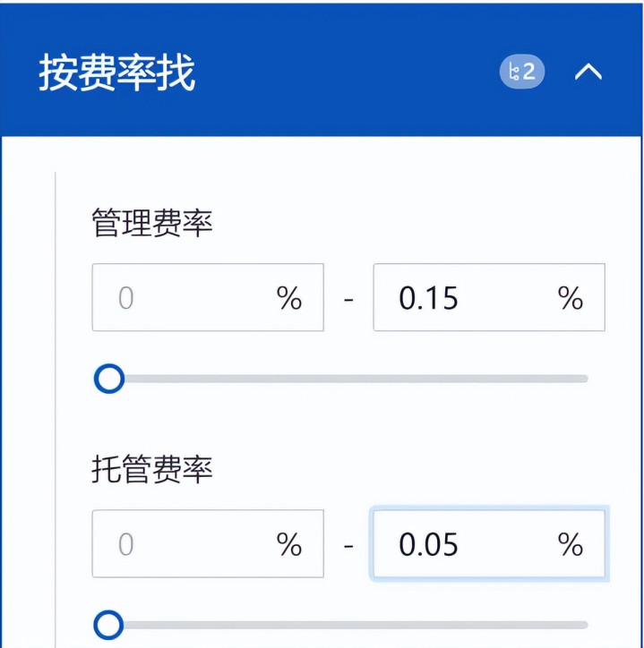This screenshot has height=648, width=644.
Task: Click the dash between the 管理费率 range fields
Action: [348, 298]
